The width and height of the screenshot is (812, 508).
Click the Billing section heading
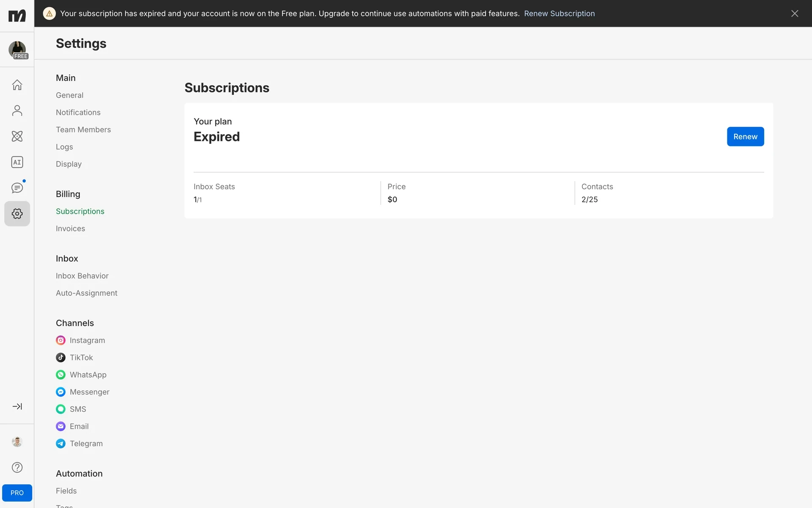(x=68, y=194)
